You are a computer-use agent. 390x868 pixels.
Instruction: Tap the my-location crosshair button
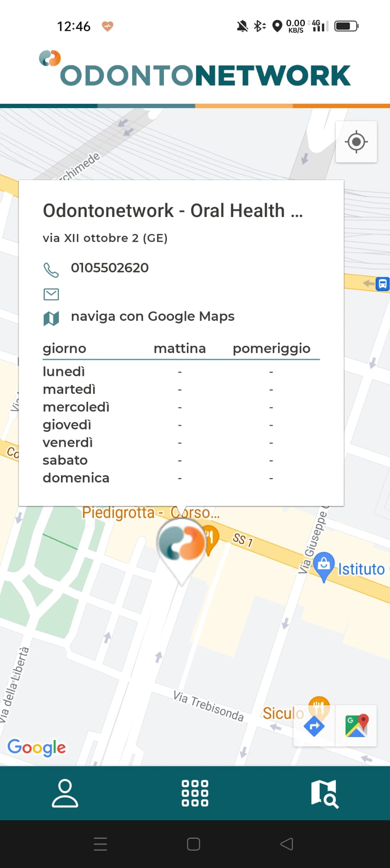[356, 142]
